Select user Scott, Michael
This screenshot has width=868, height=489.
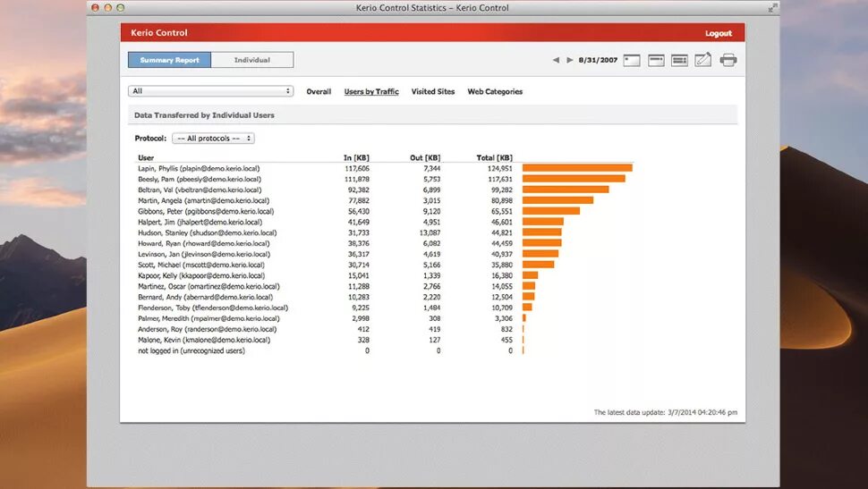coord(201,265)
